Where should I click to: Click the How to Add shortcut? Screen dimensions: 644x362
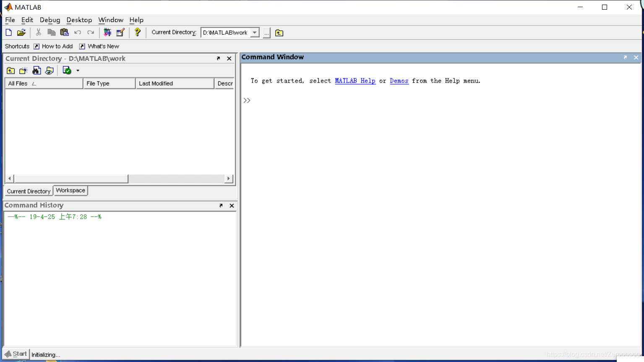[x=53, y=46]
